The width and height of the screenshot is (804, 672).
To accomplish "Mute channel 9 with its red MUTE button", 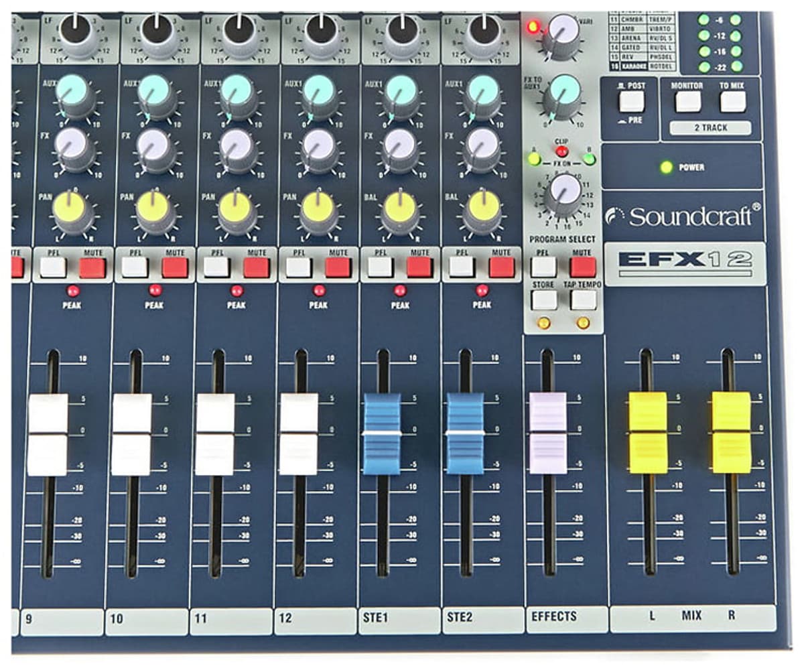I will (92, 267).
